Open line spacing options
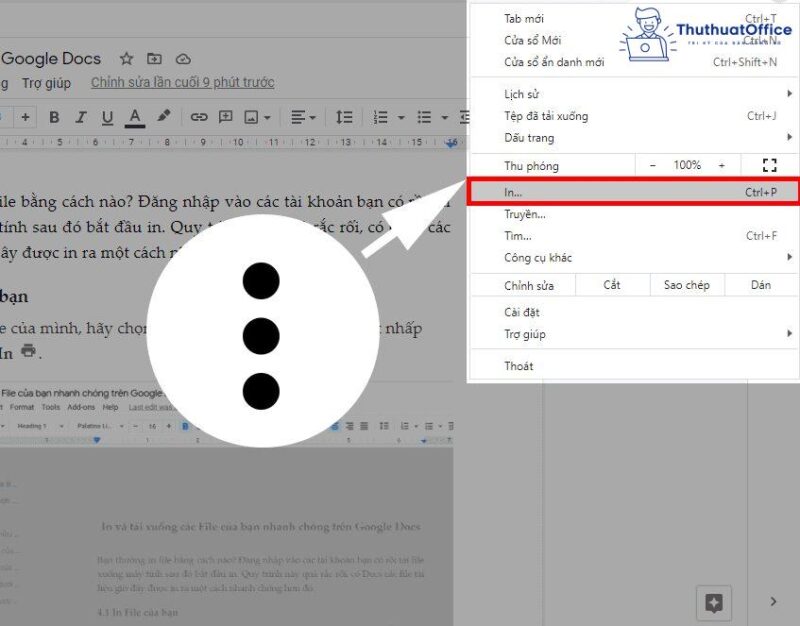Screen dimensions: 800x626 pos(344,117)
